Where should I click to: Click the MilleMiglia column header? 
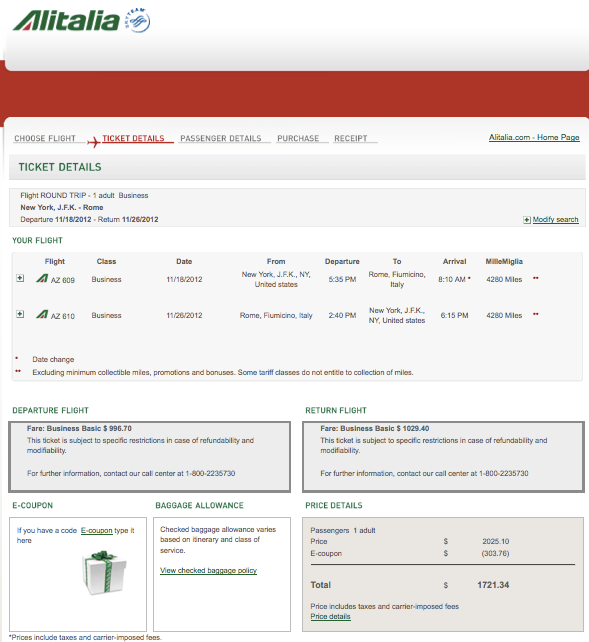click(504, 261)
